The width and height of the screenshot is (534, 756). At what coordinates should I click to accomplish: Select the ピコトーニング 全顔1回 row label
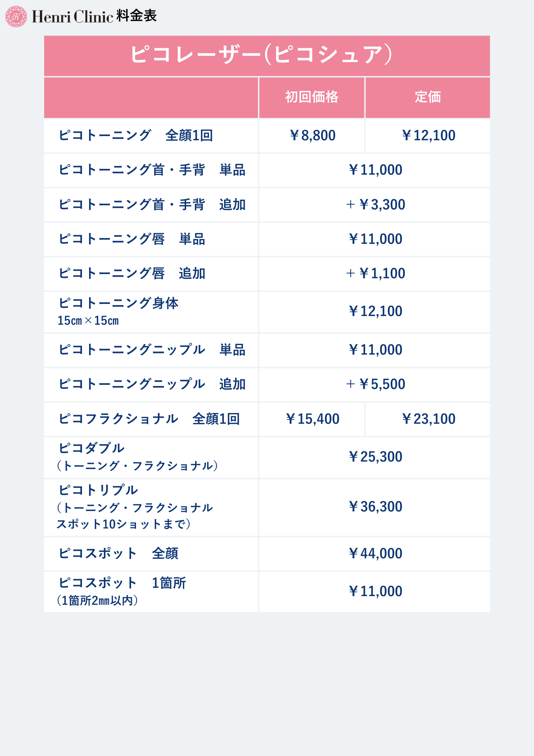click(x=136, y=135)
